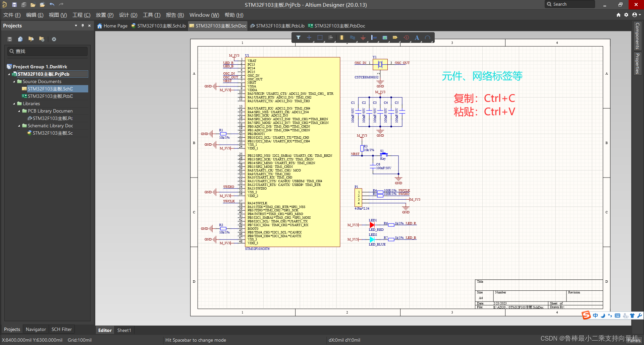This screenshot has width=644, height=345.
Task: Choose the Place Wire tool
Action: coord(352,38)
